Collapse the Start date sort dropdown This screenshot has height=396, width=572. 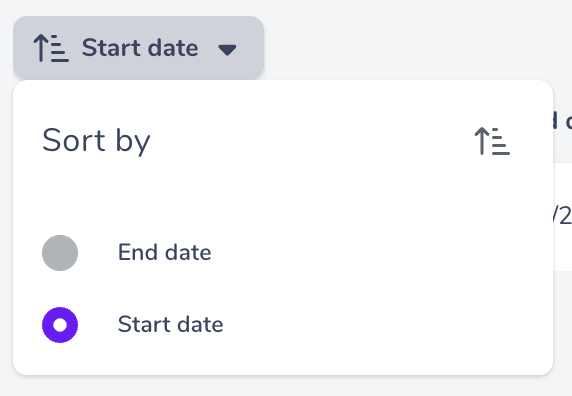coord(138,48)
